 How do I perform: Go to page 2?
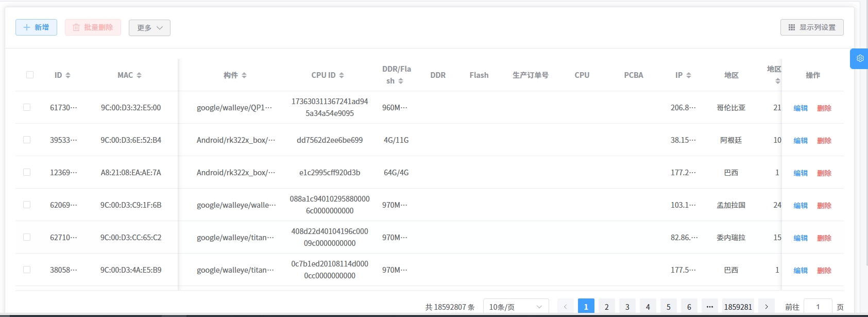pyautogui.click(x=607, y=307)
